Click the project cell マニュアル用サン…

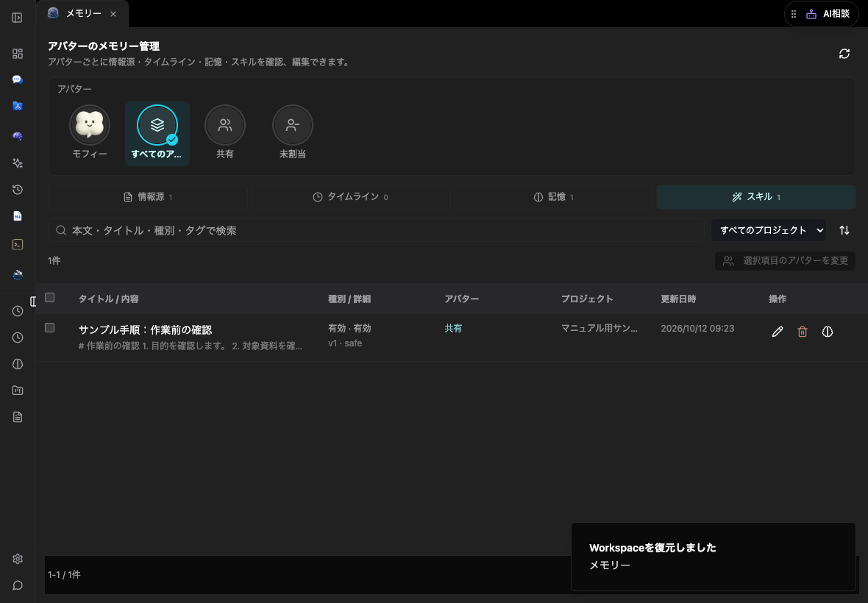[x=600, y=328]
